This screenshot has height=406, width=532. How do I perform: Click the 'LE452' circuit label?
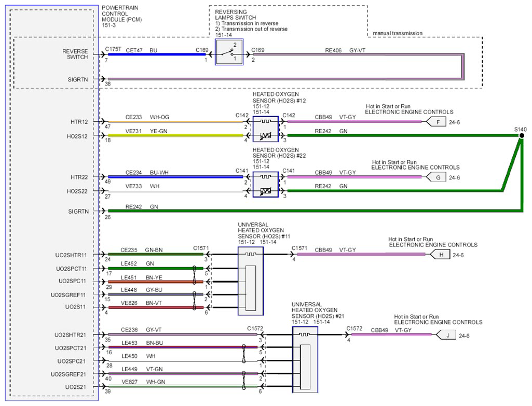click(x=129, y=263)
